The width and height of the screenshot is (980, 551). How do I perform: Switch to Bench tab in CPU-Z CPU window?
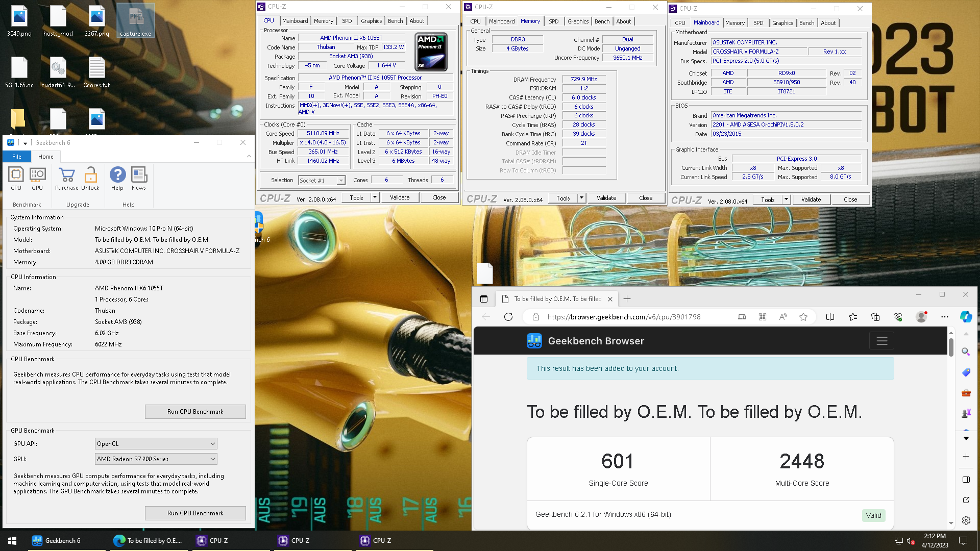click(395, 21)
